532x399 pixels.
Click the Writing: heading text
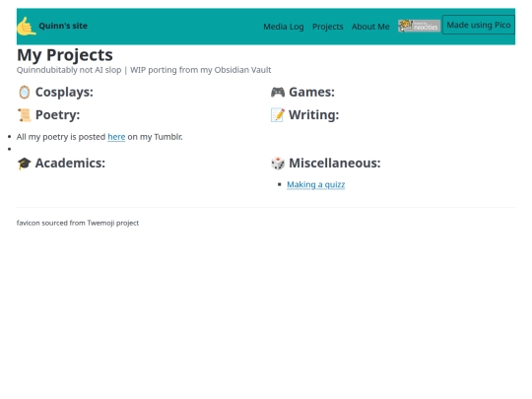pos(314,114)
